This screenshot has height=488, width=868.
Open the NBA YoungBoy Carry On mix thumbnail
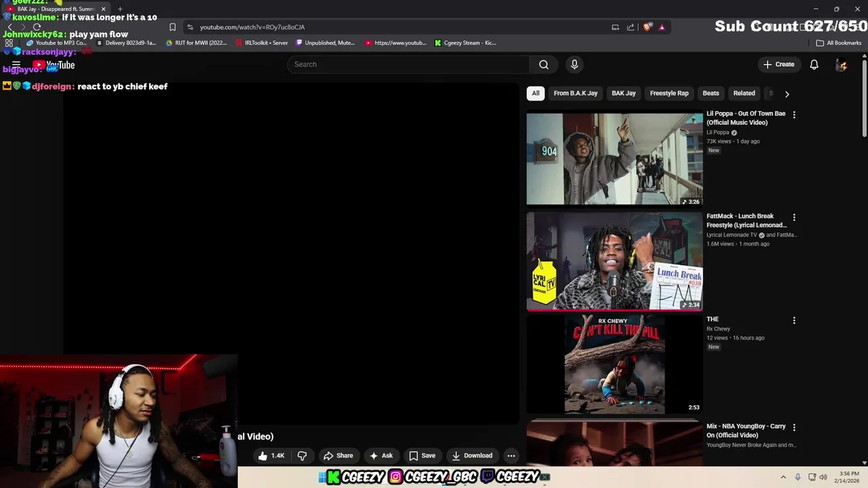pyautogui.click(x=614, y=443)
